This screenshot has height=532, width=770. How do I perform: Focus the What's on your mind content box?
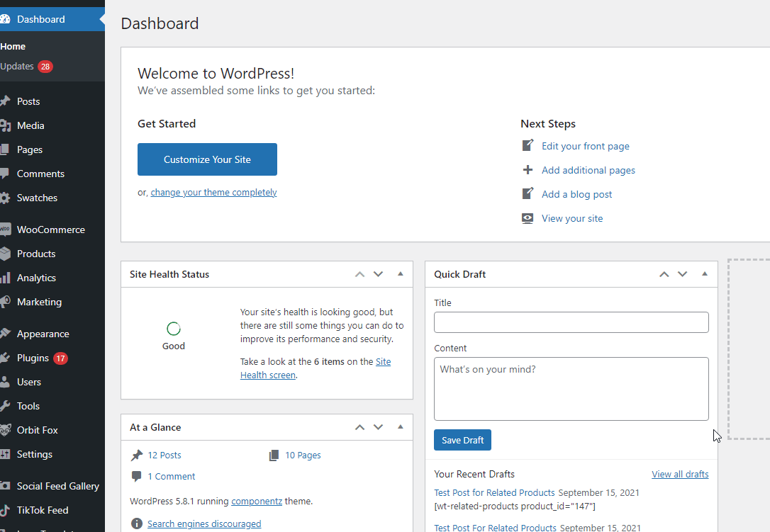(x=571, y=389)
